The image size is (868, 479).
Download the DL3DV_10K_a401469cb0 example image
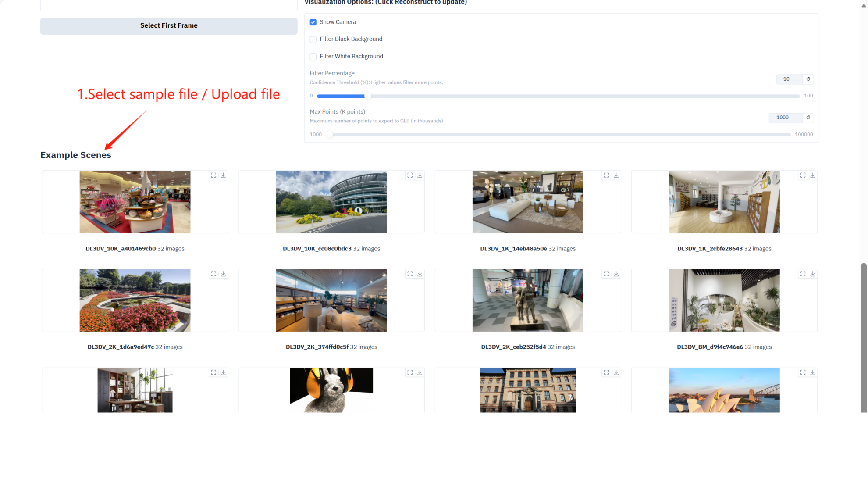[x=223, y=175]
